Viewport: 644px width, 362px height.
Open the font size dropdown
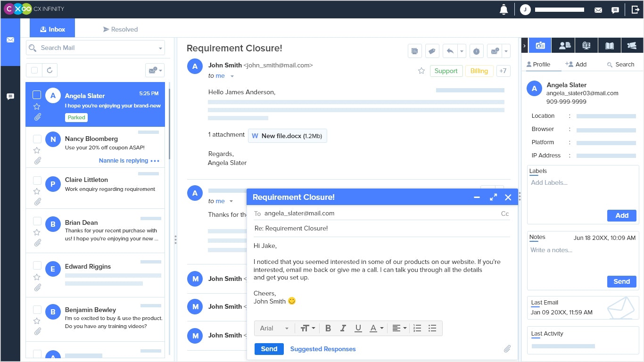click(308, 328)
